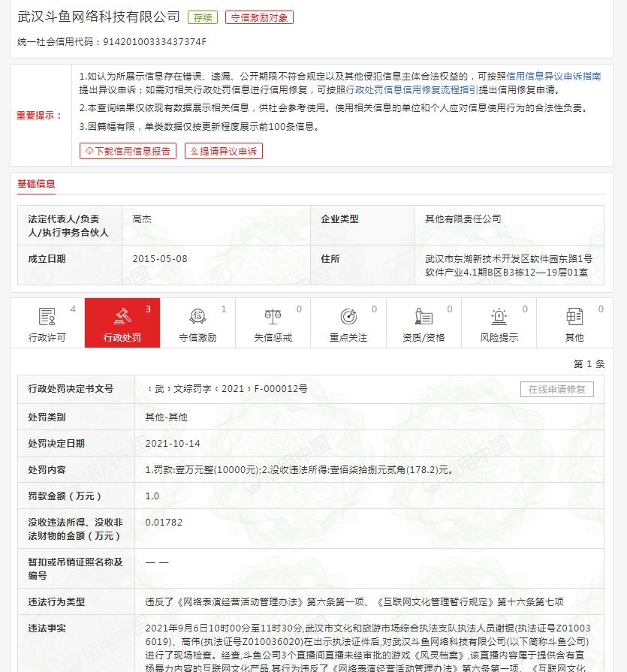Select the 风险提示 alarm icon
The image size is (627, 672).
[x=498, y=317]
